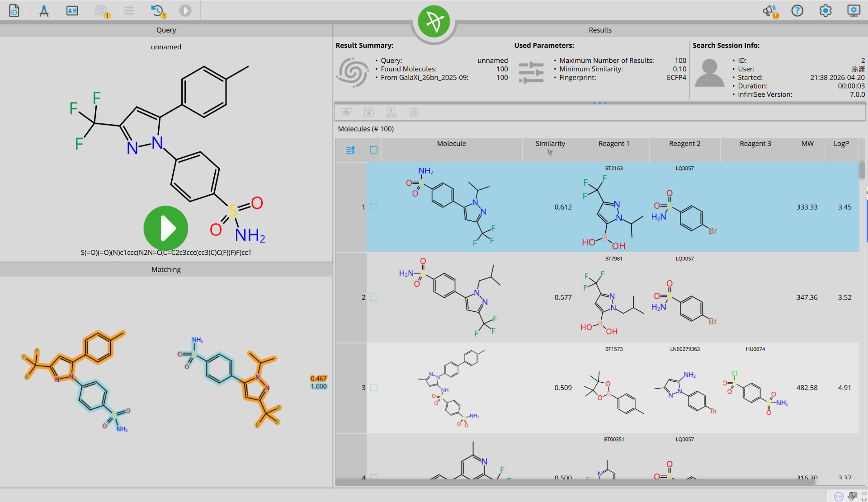The height and width of the screenshot is (502, 868).
Task: Click the save disk icon in results toolbar
Action: coord(369,112)
